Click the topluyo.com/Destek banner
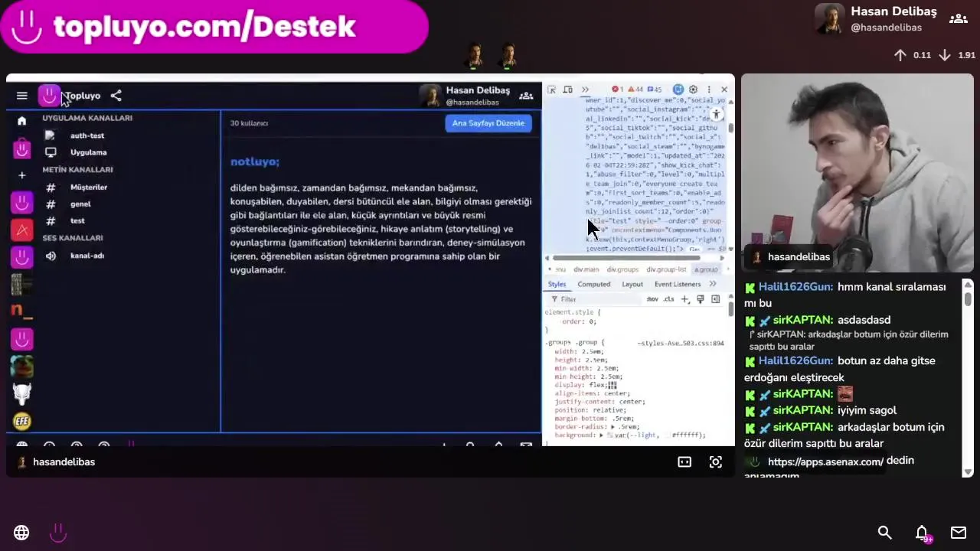The height and width of the screenshot is (551, 980). click(x=214, y=27)
